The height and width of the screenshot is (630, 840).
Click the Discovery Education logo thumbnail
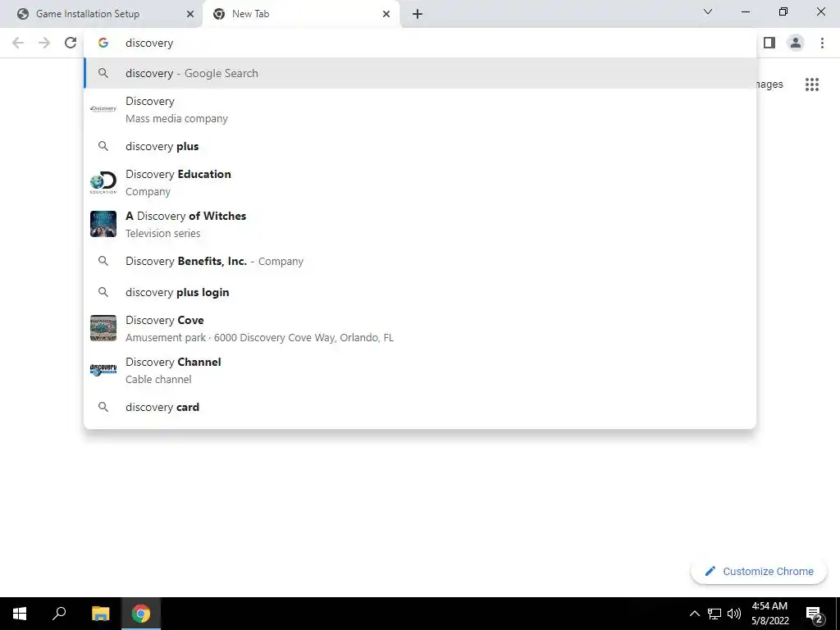click(103, 183)
